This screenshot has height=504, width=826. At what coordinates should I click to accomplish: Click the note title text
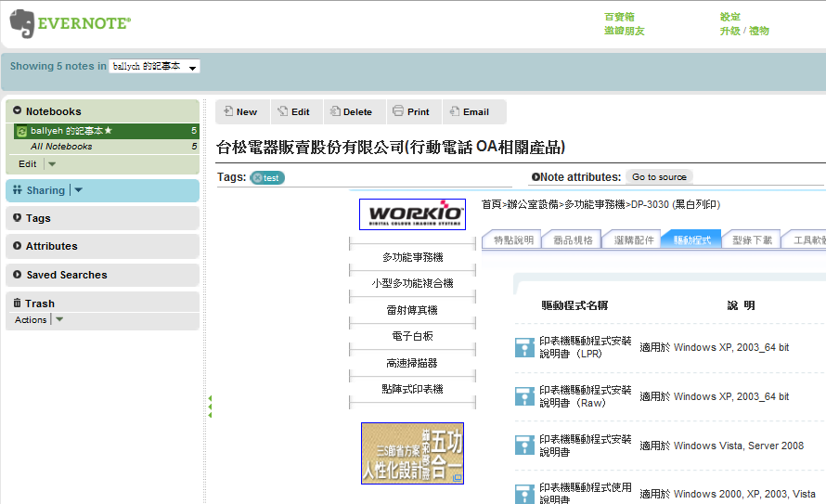click(x=391, y=147)
